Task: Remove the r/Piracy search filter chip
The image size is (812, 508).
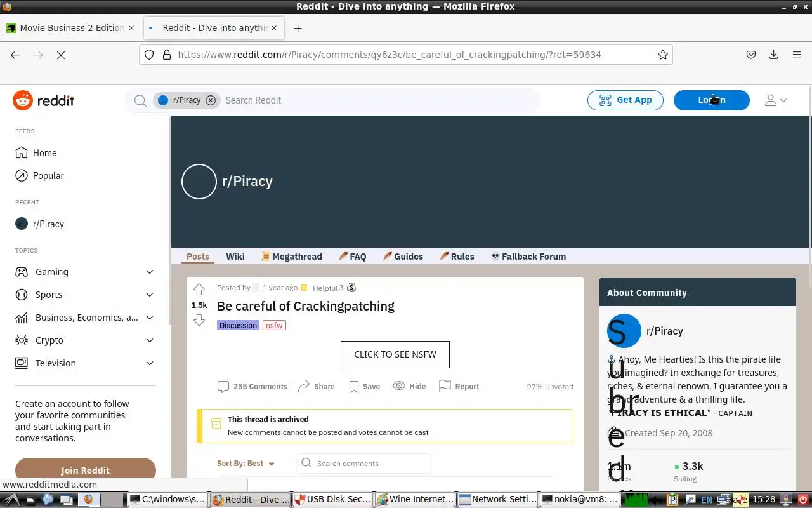Action: [211, 100]
